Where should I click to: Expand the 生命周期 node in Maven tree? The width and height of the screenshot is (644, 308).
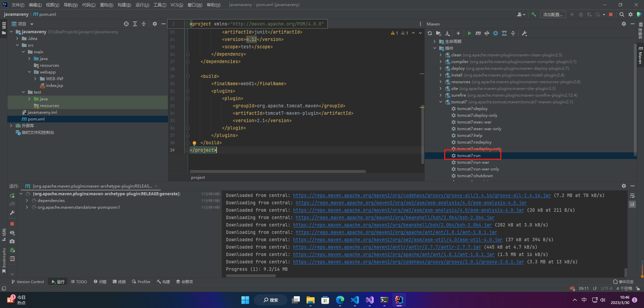tap(435, 42)
